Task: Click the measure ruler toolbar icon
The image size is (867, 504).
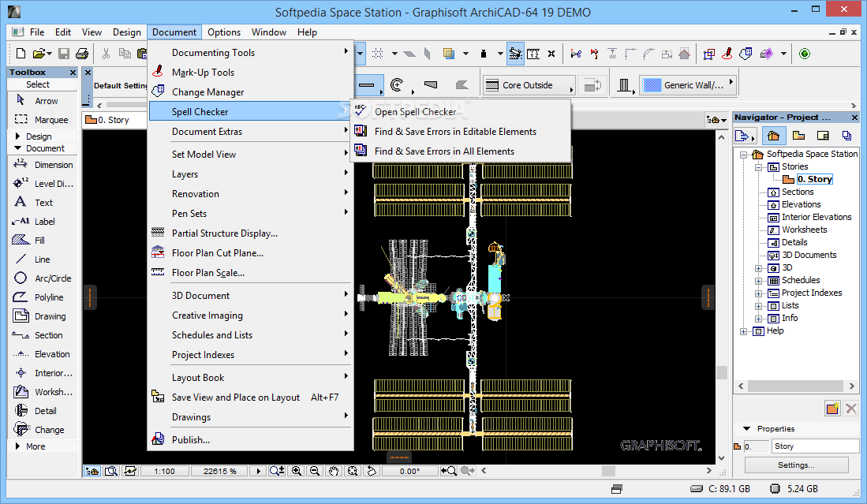Action: point(533,54)
